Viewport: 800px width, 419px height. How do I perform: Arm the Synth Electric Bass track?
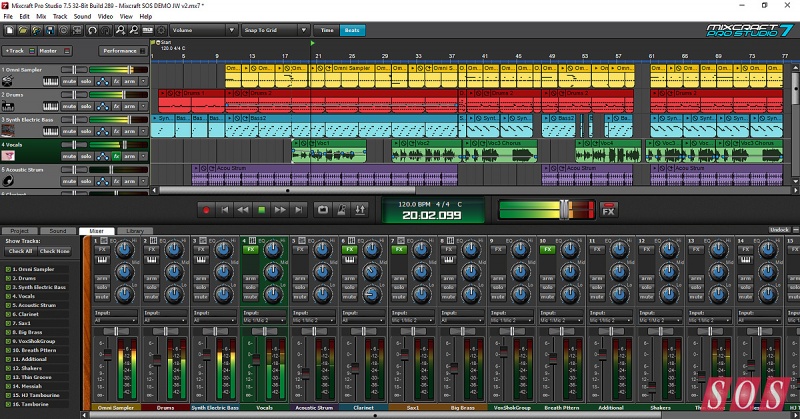click(x=130, y=131)
